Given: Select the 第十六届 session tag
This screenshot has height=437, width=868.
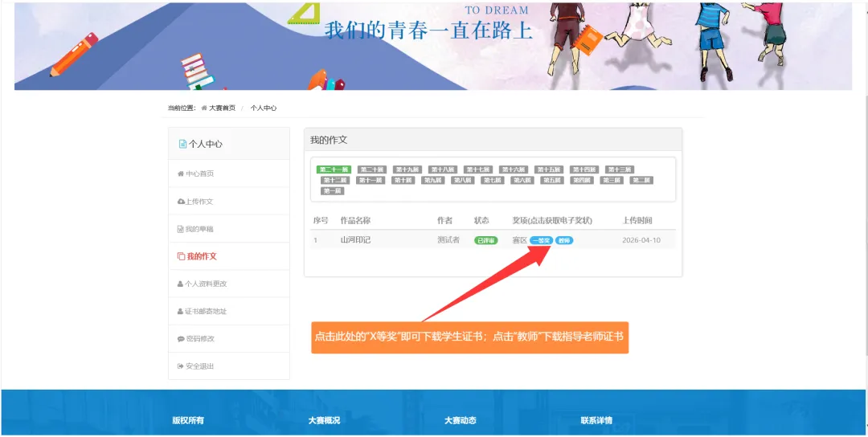Looking at the screenshot, I should pos(513,169).
